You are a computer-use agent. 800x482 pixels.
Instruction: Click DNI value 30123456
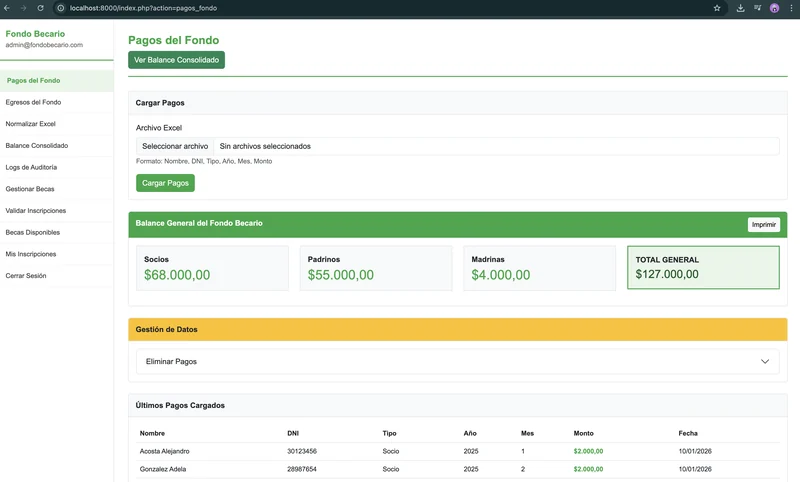[302, 451]
